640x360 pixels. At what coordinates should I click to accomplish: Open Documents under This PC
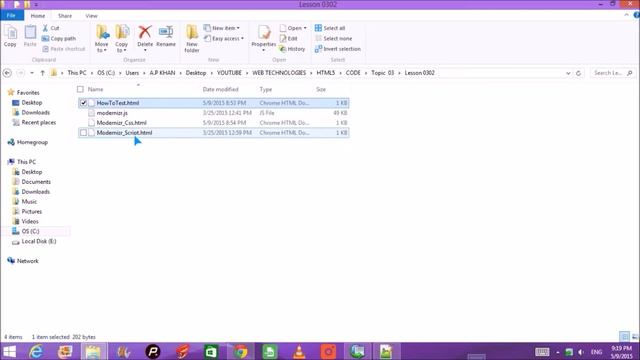pyautogui.click(x=36, y=182)
